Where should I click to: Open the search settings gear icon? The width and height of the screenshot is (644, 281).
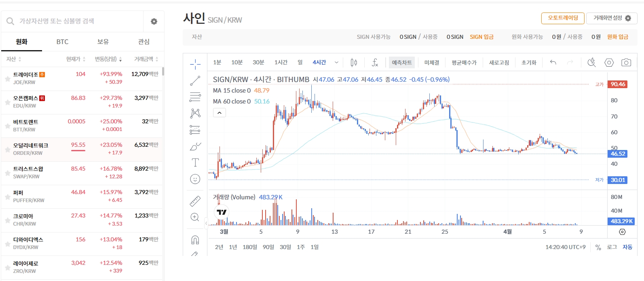tap(154, 21)
